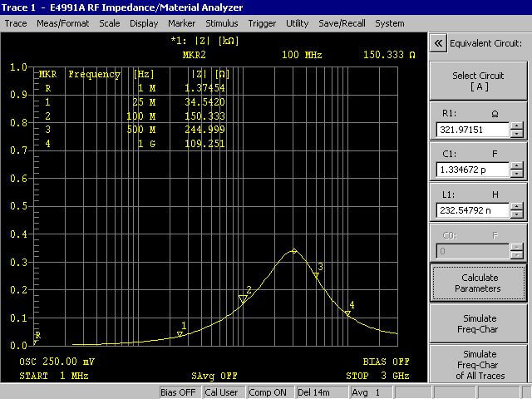The image size is (532, 399).
Task: Select marker 2 triangle on the trace
Action: 243,298
